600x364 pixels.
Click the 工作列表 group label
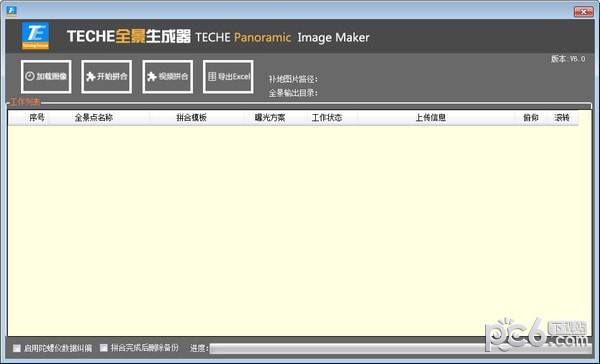pos(25,102)
